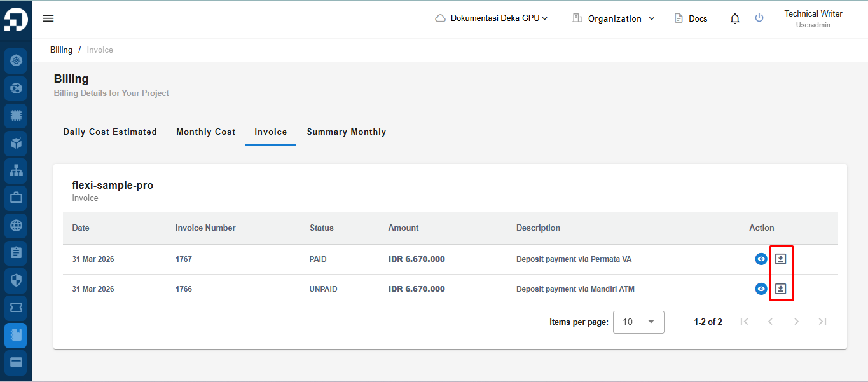Open the Docs link

tap(691, 18)
